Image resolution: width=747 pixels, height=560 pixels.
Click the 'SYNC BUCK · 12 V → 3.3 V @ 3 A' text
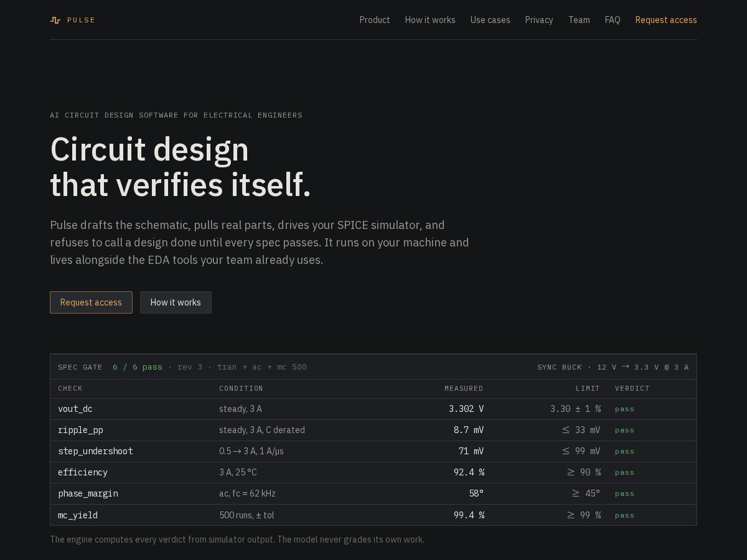pyautogui.click(x=613, y=367)
